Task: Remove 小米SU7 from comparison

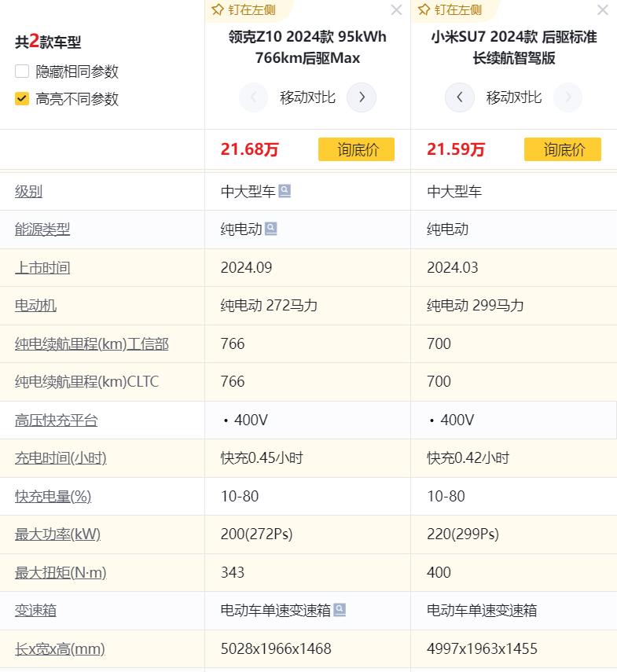Action: (x=603, y=10)
